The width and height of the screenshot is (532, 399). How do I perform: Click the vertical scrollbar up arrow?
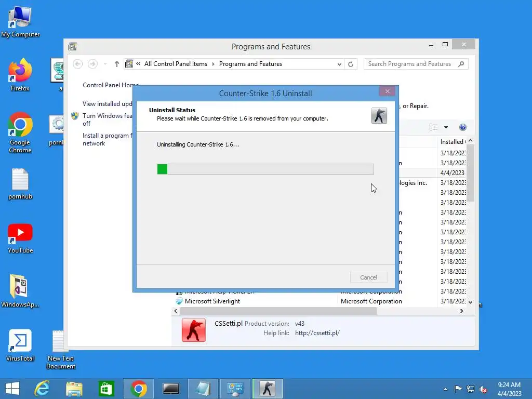click(x=471, y=141)
